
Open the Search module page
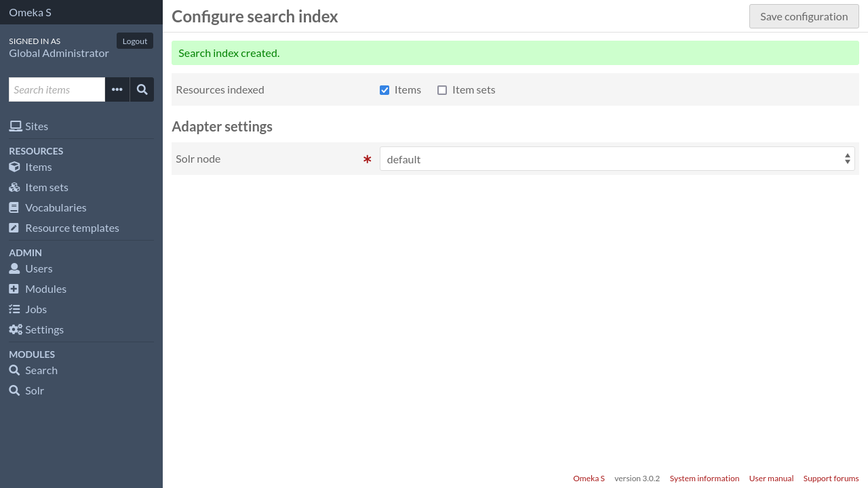point(41,370)
